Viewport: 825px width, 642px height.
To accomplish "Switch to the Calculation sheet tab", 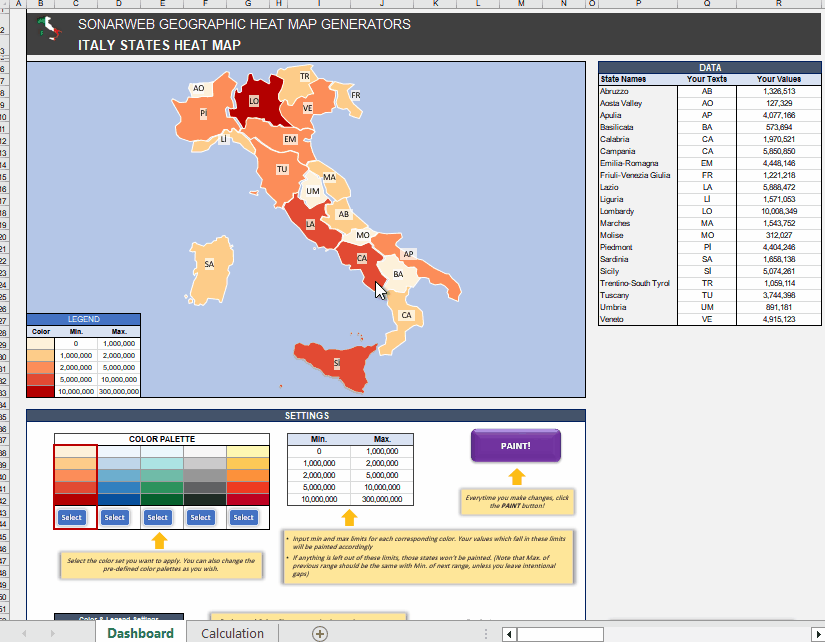I will click(x=233, y=633).
